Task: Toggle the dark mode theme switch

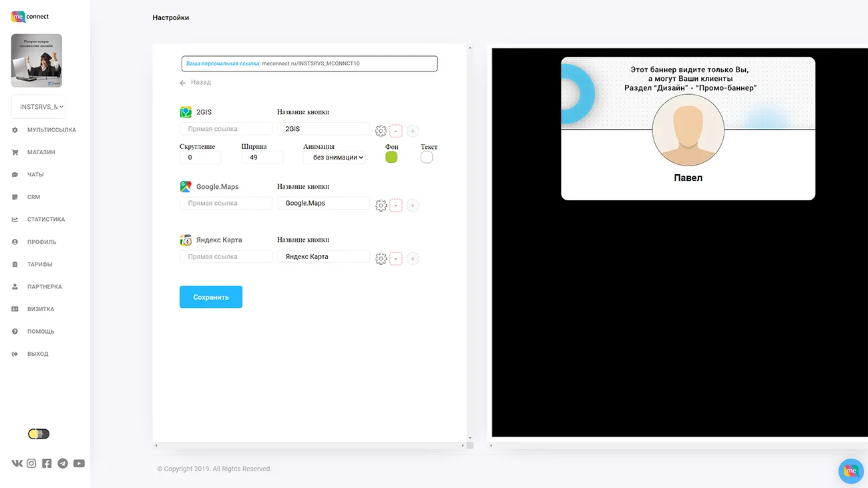Action: [39, 434]
